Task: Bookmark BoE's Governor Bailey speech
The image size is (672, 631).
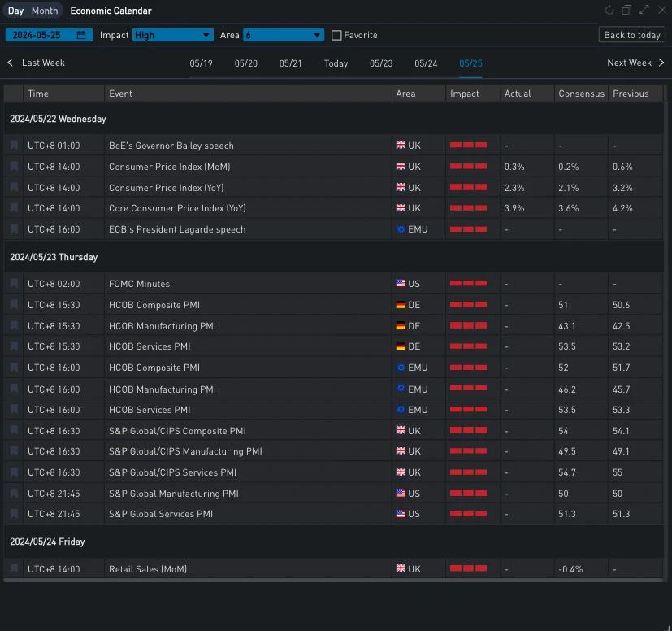Action: pyautogui.click(x=14, y=146)
